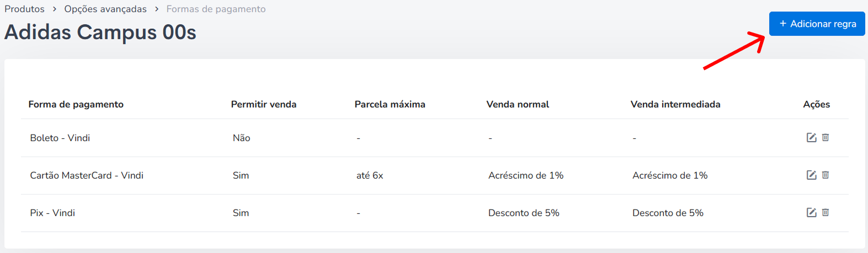Click the Forma de pagamento column header
This screenshot has height=253, width=868.
click(76, 104)
